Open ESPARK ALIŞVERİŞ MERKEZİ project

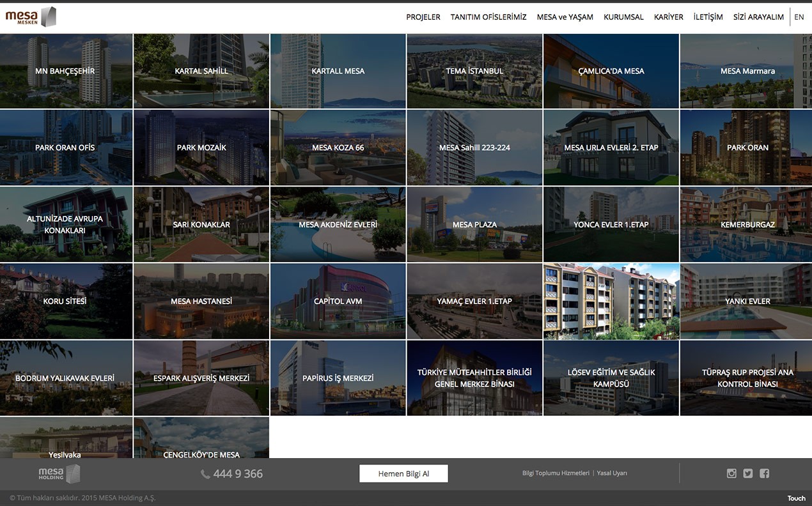tap(201, 378)
